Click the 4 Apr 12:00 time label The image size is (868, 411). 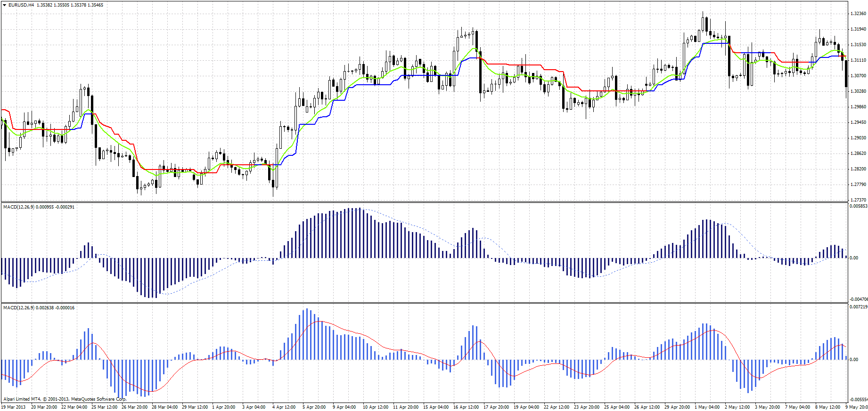[284, 407]
